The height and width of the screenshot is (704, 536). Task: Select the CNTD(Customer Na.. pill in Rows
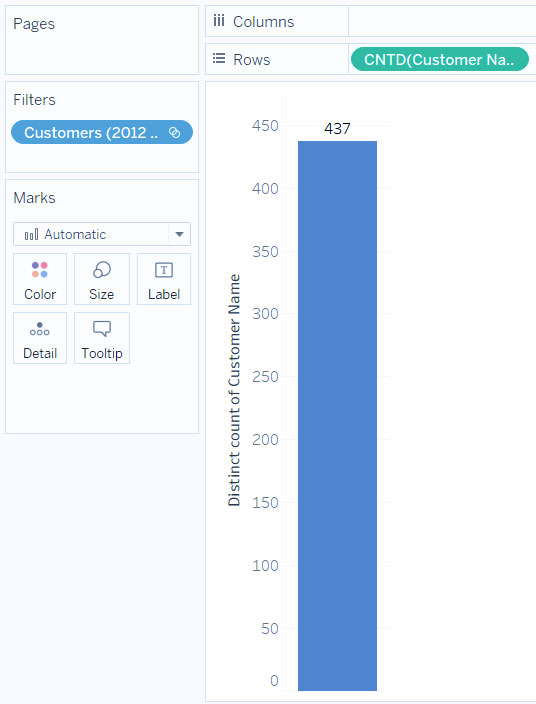point(439,59)
